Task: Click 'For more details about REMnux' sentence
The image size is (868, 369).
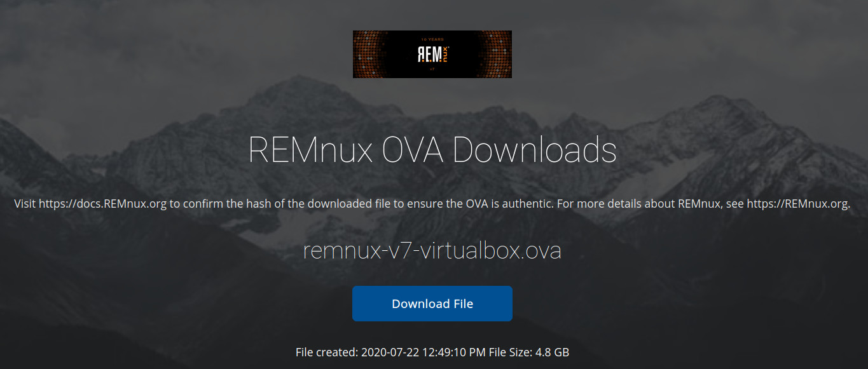Action: click(639, 204)
